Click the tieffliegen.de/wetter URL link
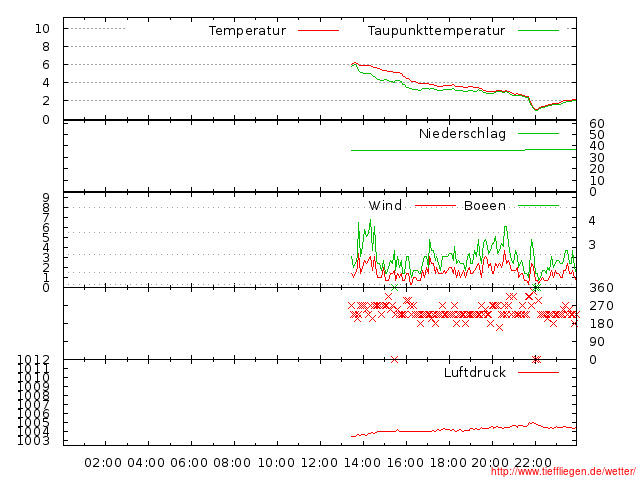Image resolution: width=640 pixels, height=480 pixels. [x=563, y=472]
